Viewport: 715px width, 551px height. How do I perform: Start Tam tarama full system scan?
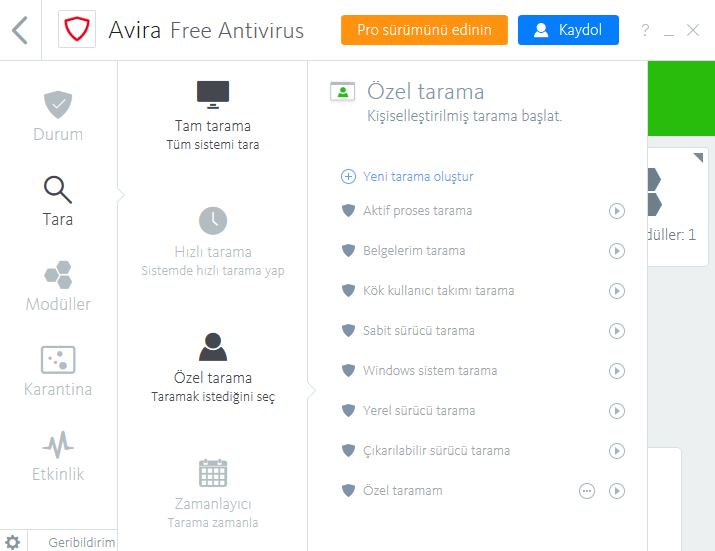coord(213,116)
